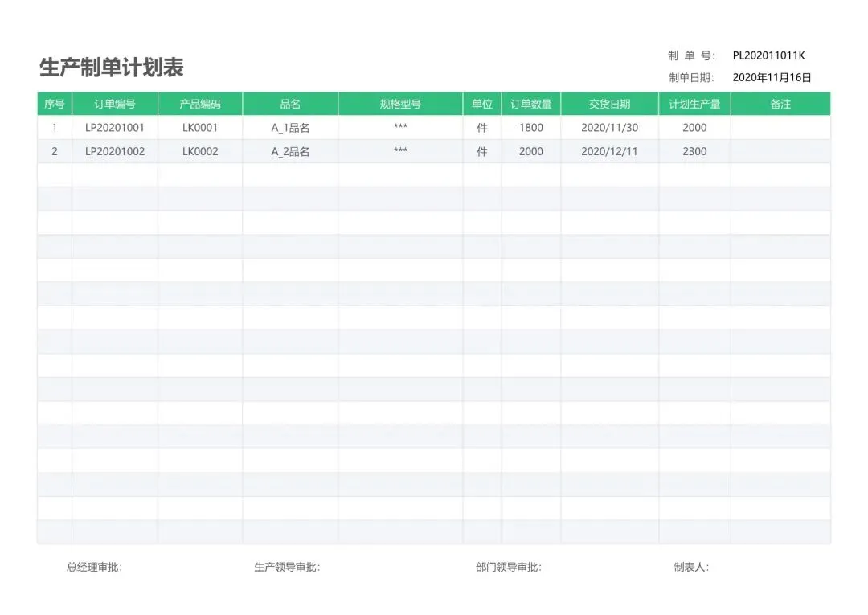Select the 产品编码 column header

coord(200,104)
